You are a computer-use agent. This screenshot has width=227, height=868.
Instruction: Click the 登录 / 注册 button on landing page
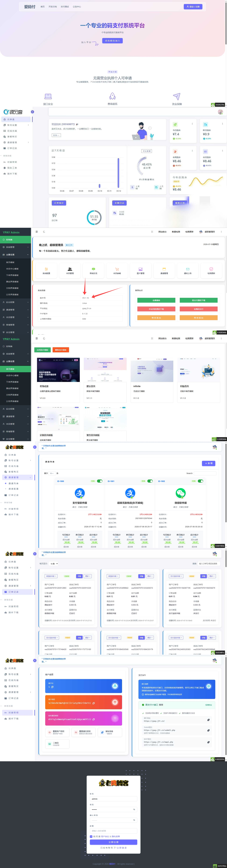193,6
